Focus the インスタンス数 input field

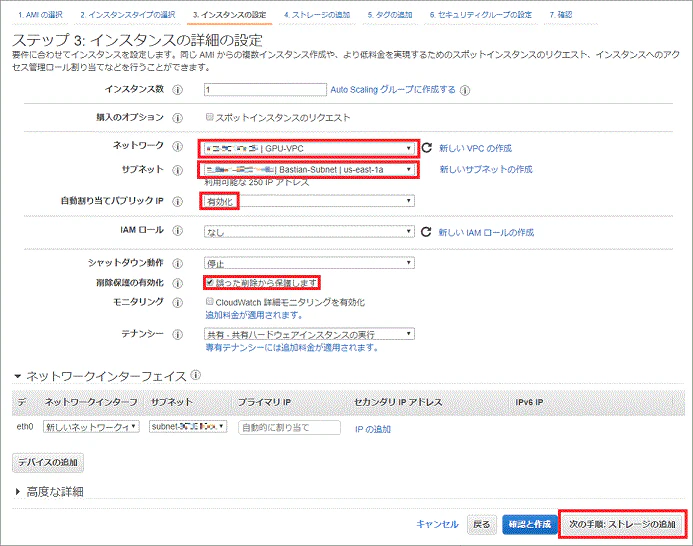[265, 90]
